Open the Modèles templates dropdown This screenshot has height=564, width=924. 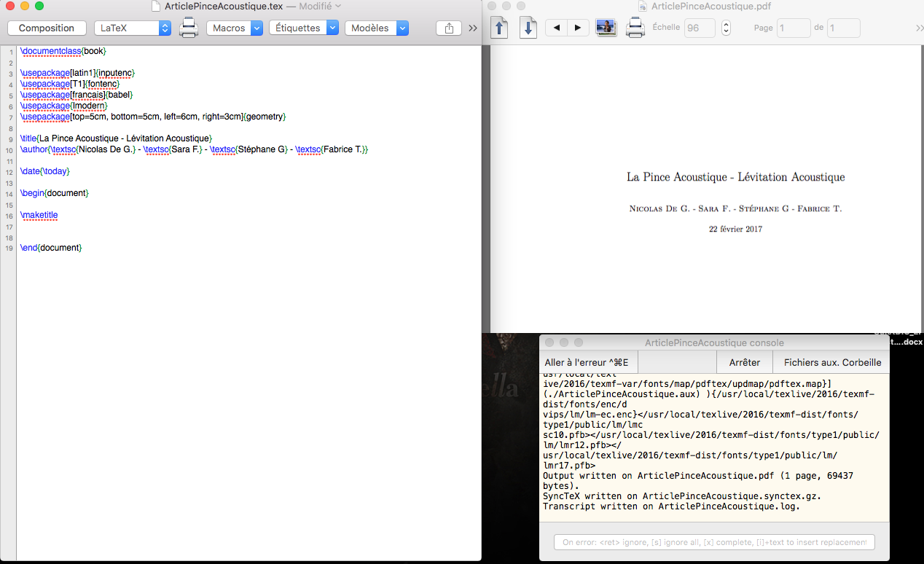click(x=376, y=28)
